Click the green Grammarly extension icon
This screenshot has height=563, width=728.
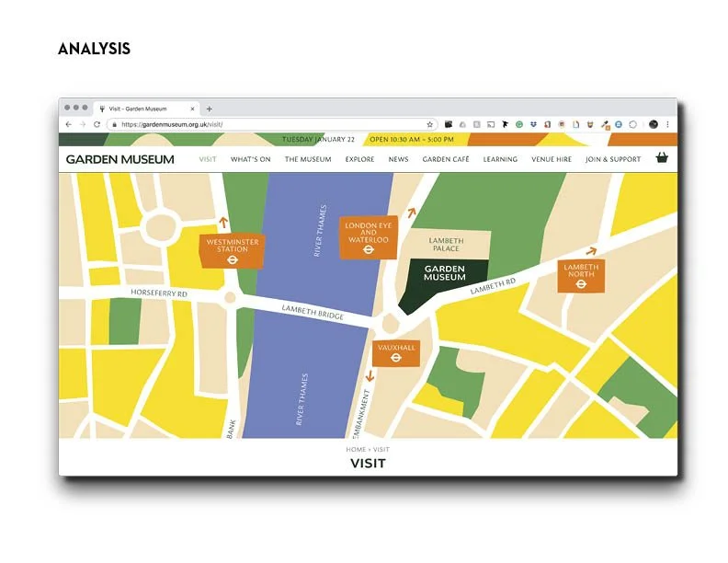[x=519, y=124]
